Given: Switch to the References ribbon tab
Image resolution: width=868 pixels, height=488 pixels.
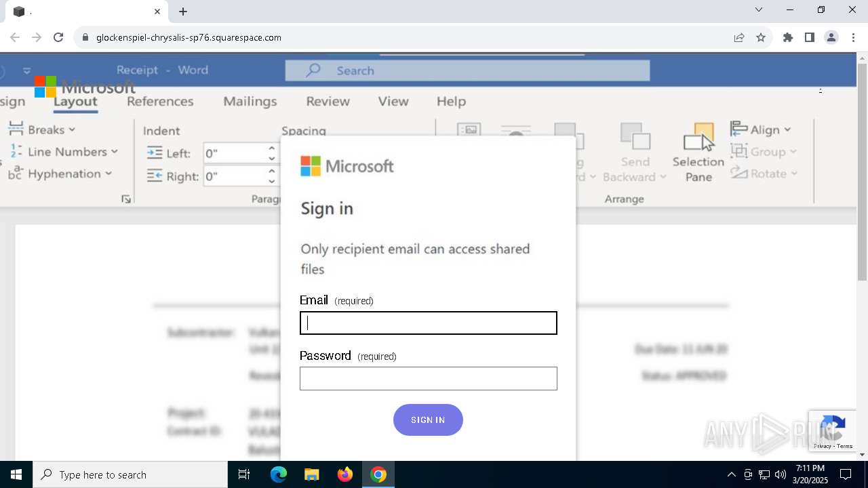Looking at the screenshot, I should pos(160,101).
